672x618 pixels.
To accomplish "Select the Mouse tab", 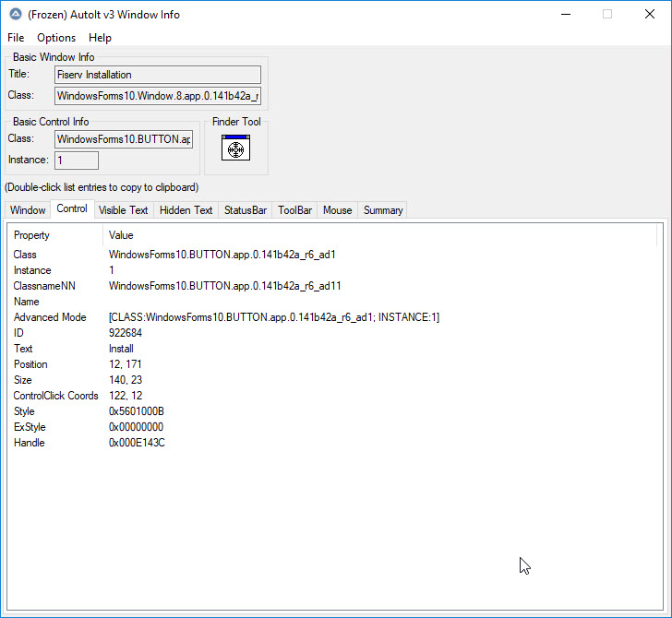I will (x=337, y=210).
